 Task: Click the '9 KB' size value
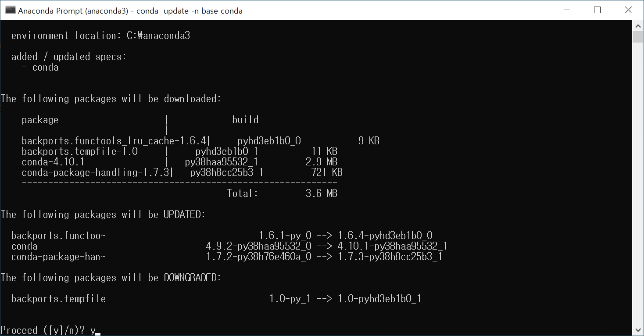[369, 141]
